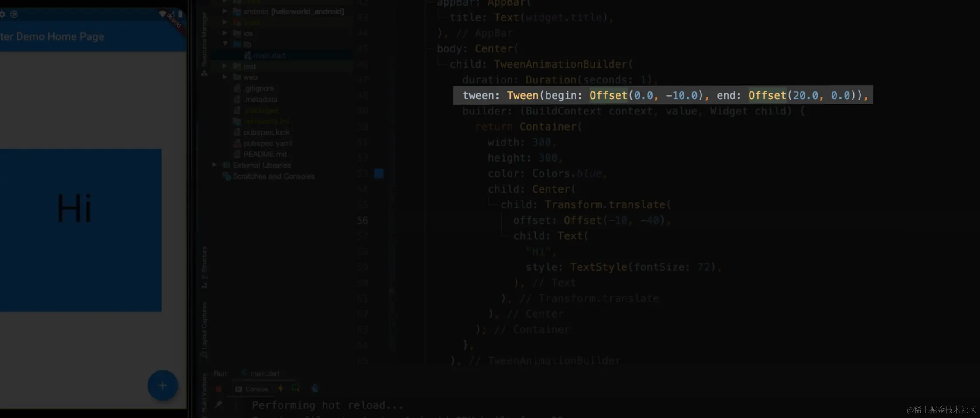This screenshot has width=980, height=418.
Task: Click the 'child: TweenAnimationBuilder(' code line
Action: [541, 64]
